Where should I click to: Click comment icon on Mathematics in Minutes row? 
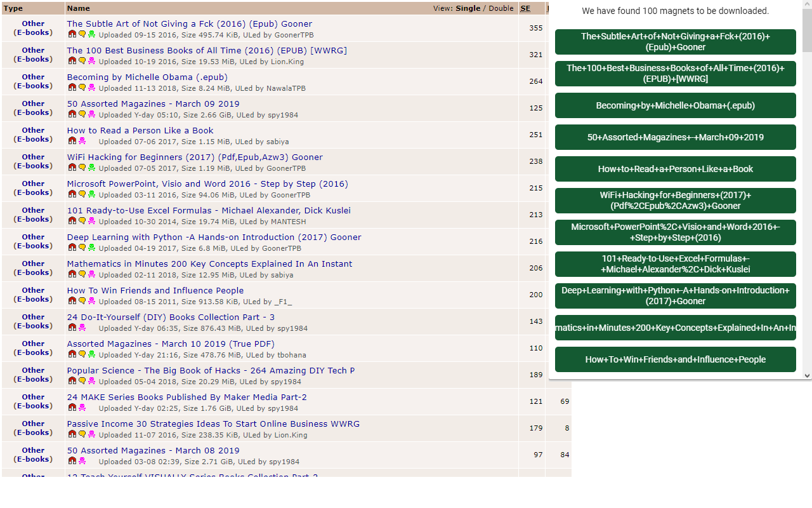click(82, 274)
